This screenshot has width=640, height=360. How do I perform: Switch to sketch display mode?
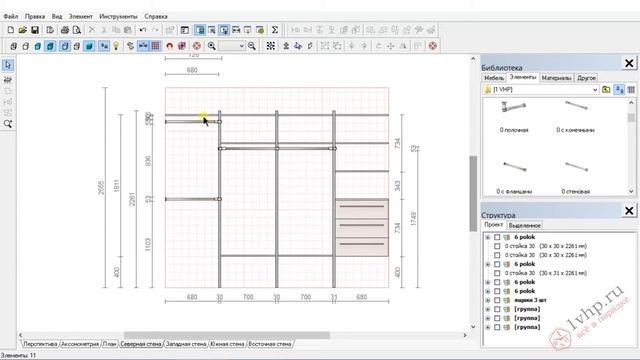point(26,46)
